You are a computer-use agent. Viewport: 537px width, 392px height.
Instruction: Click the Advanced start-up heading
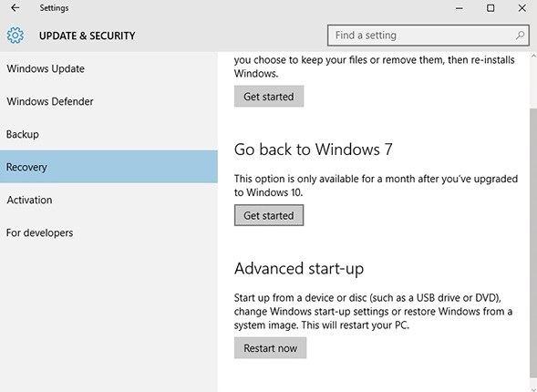299,269
